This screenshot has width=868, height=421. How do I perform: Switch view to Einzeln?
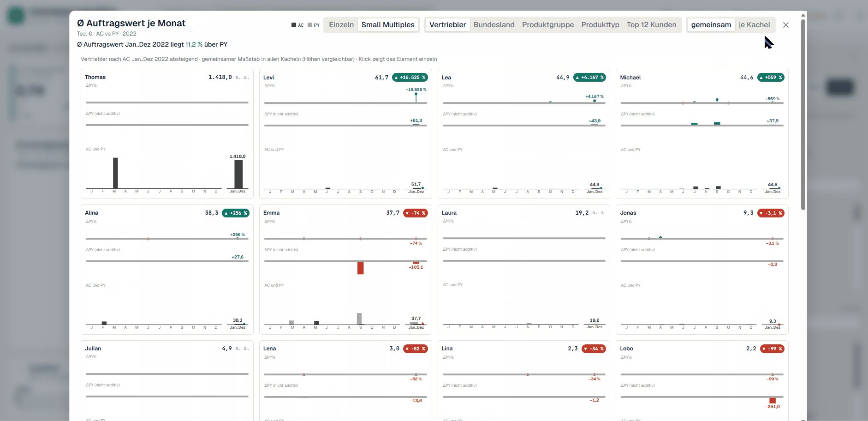[341, 25]
